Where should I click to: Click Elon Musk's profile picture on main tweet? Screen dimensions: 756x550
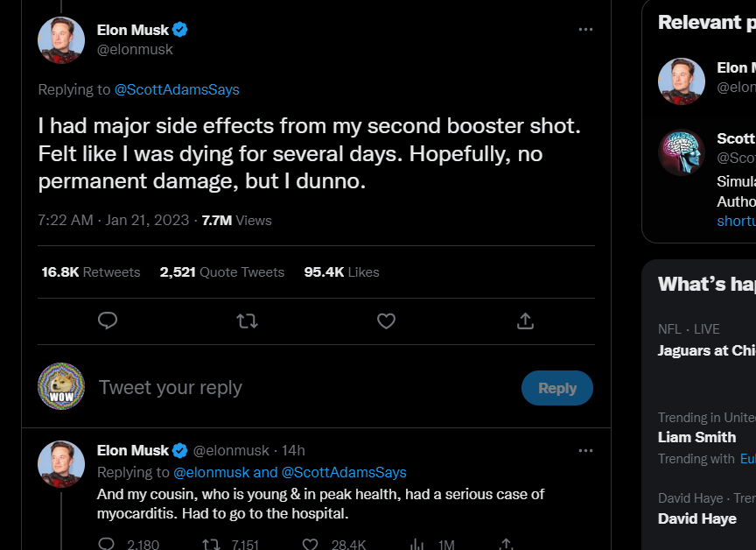(x=61, y=39)
